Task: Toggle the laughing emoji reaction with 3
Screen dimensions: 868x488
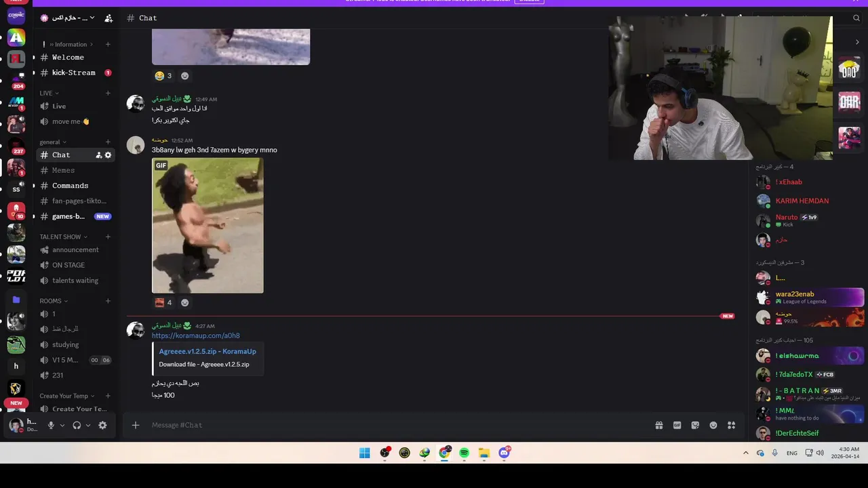Action: click(163, 76)
